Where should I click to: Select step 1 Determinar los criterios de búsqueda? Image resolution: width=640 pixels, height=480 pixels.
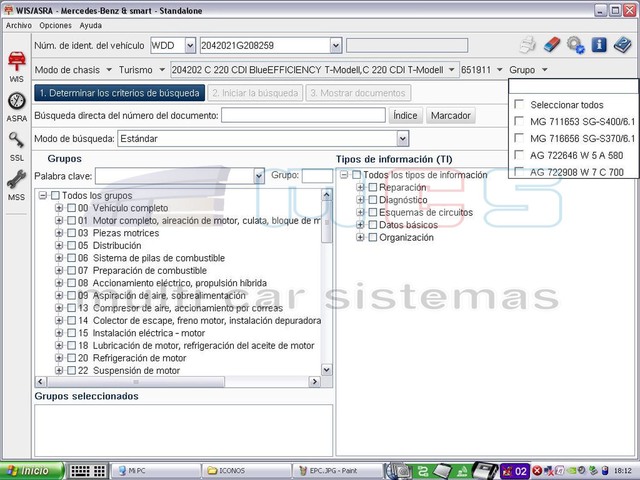120,93
